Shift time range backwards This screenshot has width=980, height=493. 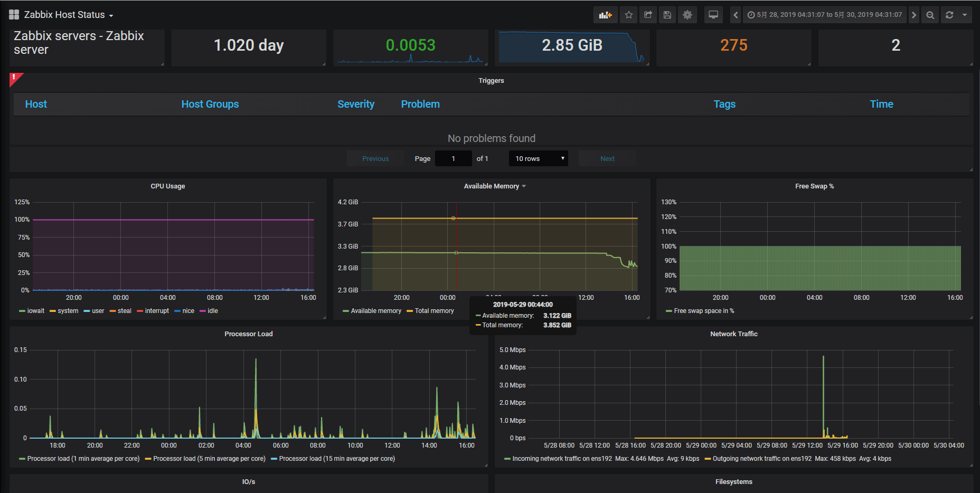pyautogui.click(x=736, y=15)
